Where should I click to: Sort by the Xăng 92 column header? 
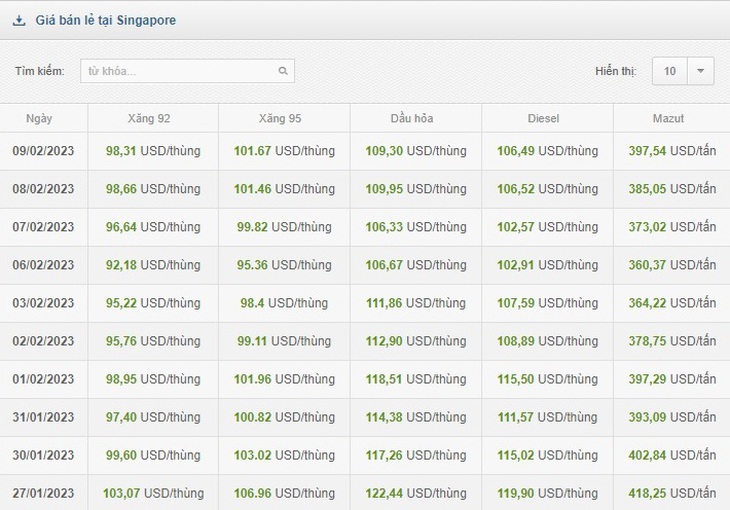click(149, 118)
